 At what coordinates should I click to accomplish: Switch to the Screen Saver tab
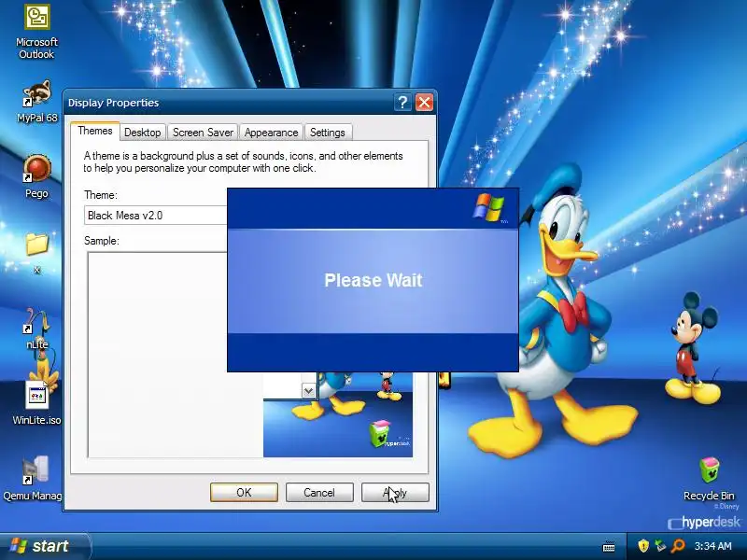point(203,133)
